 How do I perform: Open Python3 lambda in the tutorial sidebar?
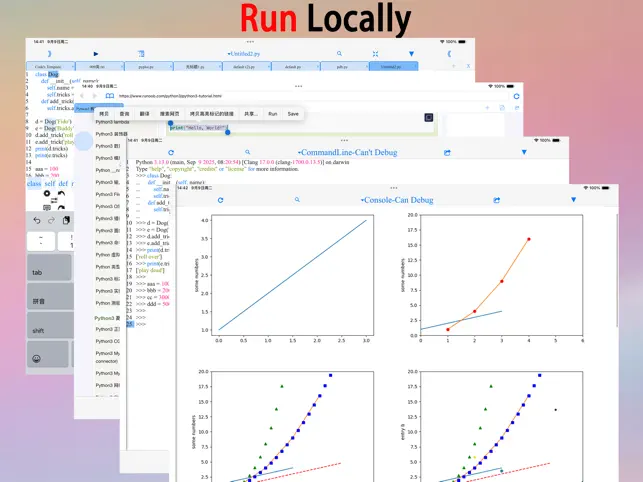click(x=112, y=122)
